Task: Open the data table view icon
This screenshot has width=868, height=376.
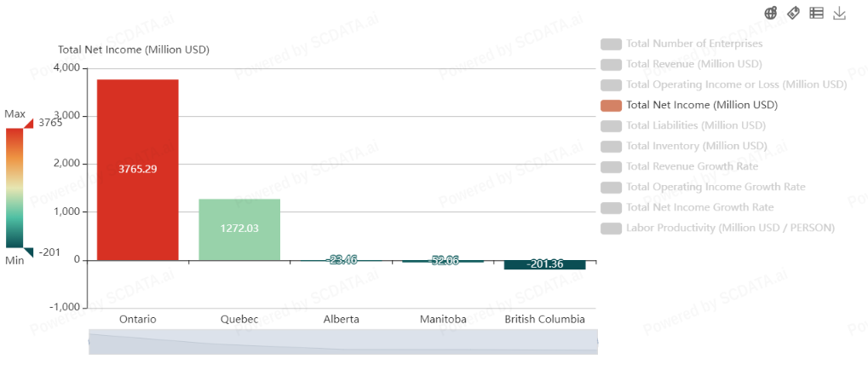Action: pyautogui.click(x=816, y=13)
